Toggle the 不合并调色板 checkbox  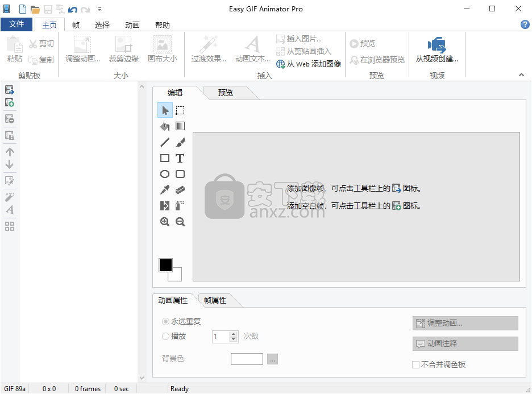coord(415,364)
